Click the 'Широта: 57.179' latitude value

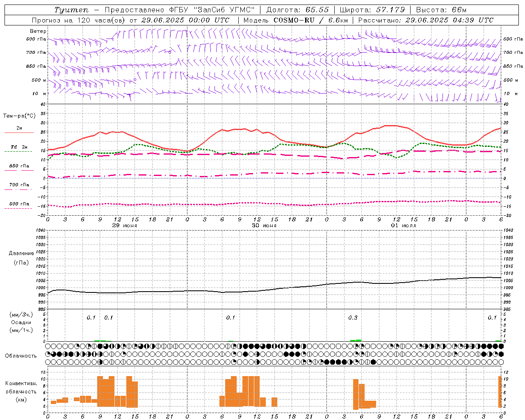pyautogui.click(x=372, y=10)
